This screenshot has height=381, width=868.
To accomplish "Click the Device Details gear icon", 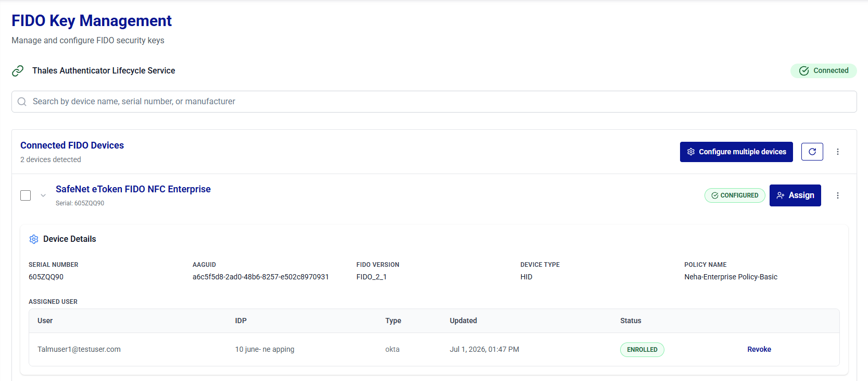I will [34, 239].
